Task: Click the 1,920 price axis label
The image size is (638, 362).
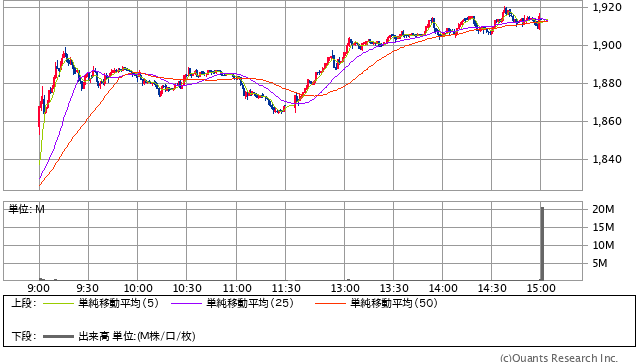Action: pos(607,7)
